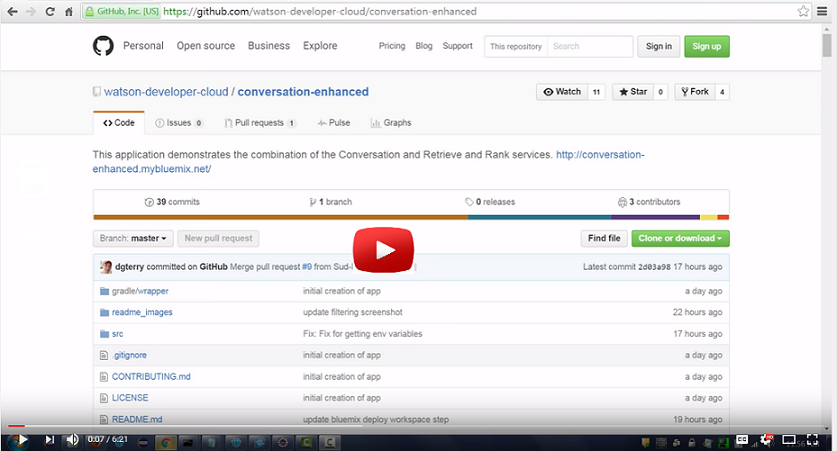View the 39 commits history
The height and width of the screenshot is (451, 837).
pyautogui.click(x=172, y=202)
